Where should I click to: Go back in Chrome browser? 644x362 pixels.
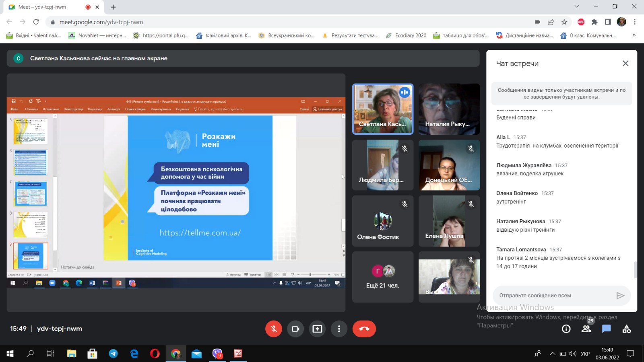pyautogui.click(x=9, y=22)
